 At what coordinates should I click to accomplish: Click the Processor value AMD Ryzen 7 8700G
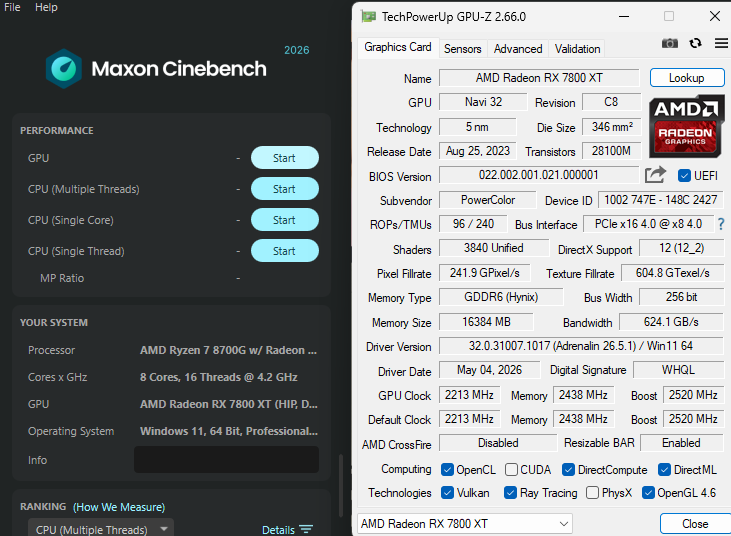click(228, 350)
